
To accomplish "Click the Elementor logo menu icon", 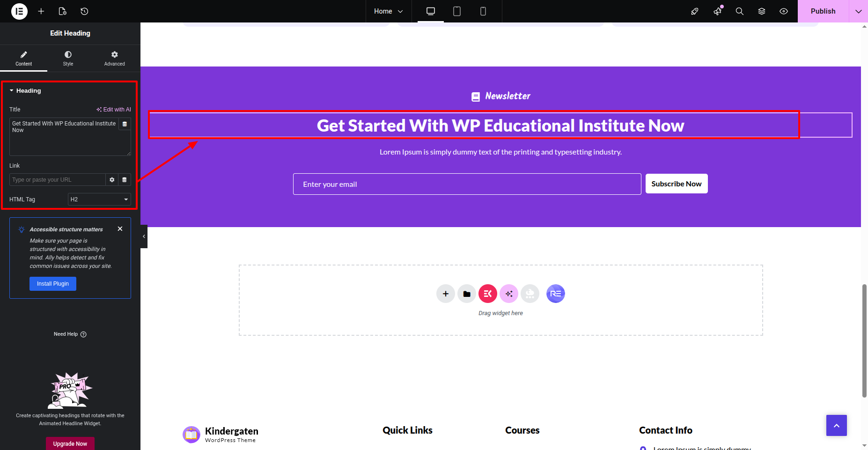I will pyautogui.click(x=19, y=11).
